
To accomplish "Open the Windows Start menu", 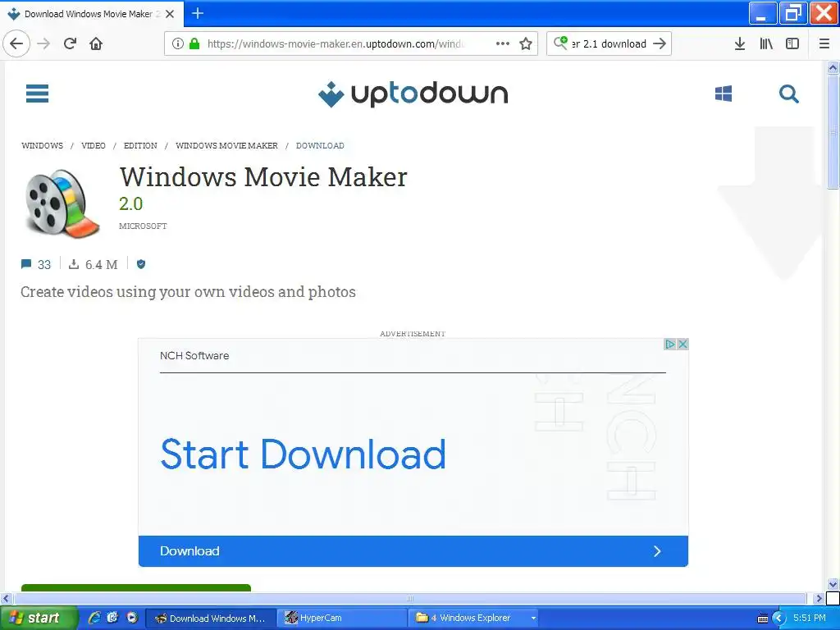I will (39, 618).
